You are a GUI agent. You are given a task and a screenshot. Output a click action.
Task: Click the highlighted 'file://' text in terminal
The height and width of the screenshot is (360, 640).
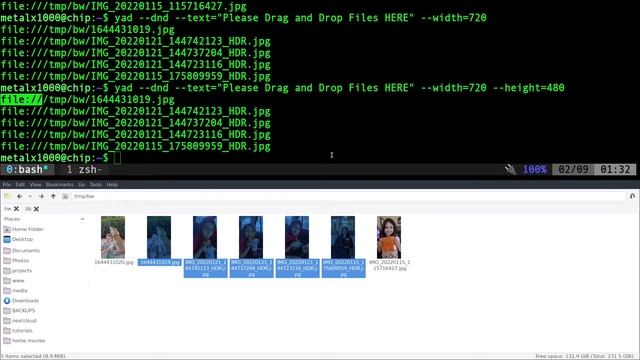tap(21, 100)
